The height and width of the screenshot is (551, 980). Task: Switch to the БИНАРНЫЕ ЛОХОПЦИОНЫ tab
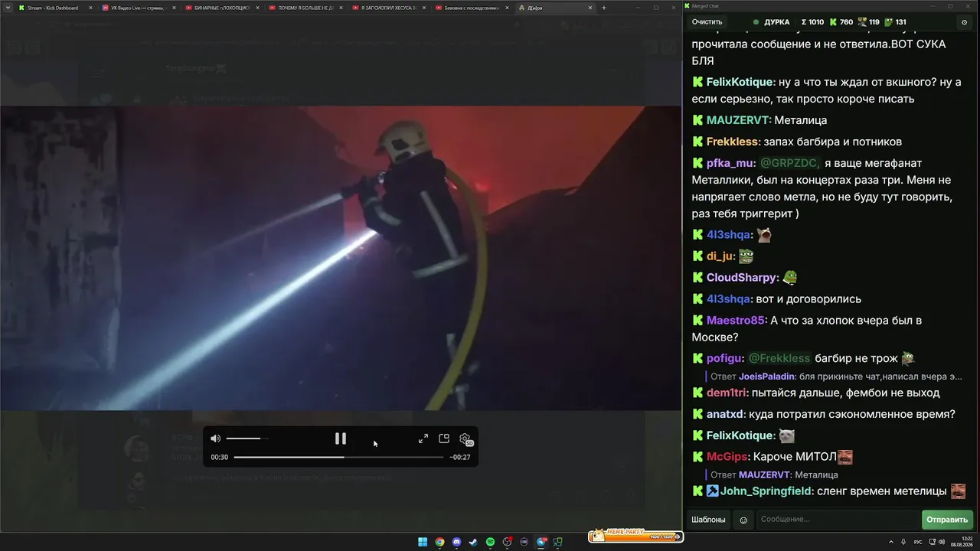(221, 8)
